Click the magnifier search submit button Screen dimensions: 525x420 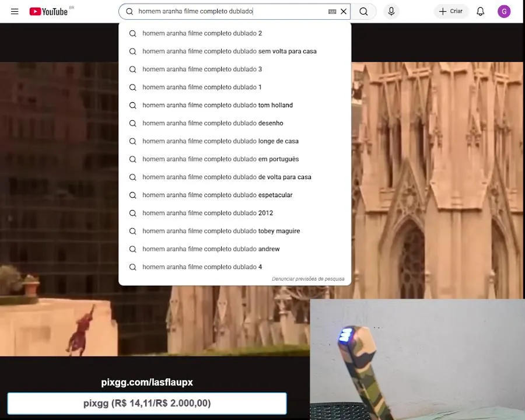click(x=363, y=12)
